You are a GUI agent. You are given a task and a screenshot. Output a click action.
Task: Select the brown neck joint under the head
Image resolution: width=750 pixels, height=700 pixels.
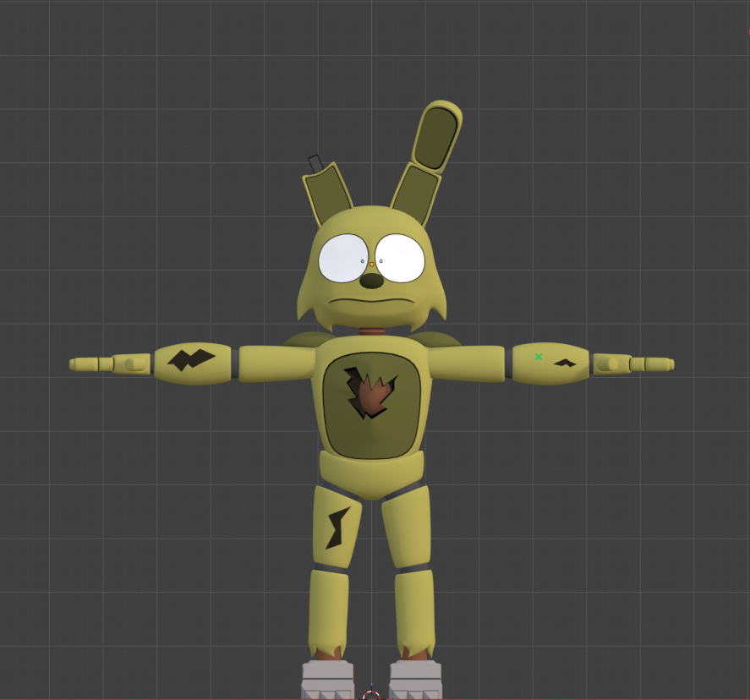[372, 331]
